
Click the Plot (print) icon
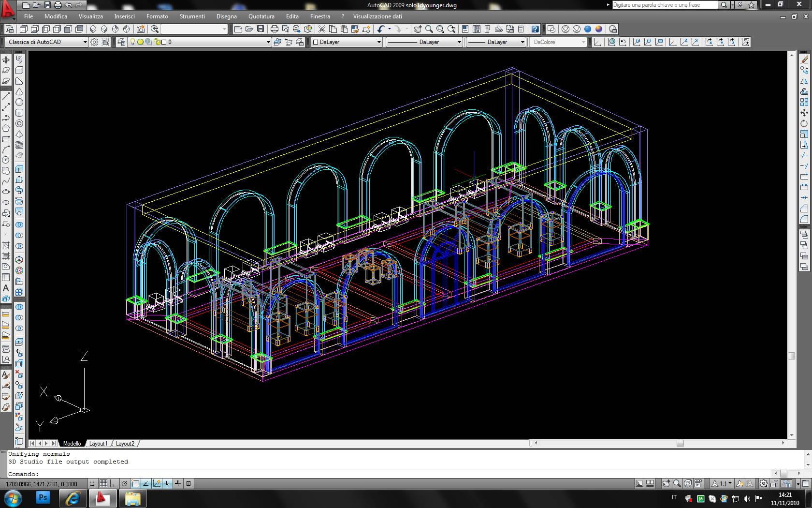275,29
